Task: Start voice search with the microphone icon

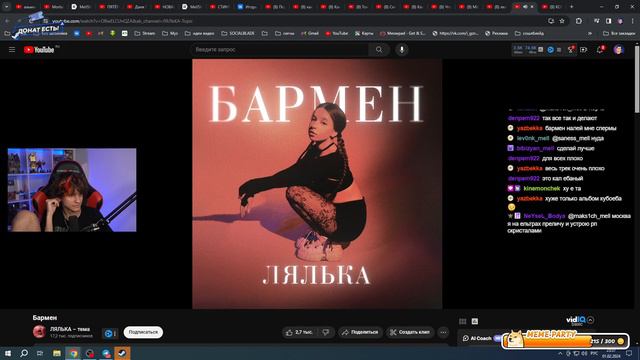Action: pyautogui.click(x=402, y=49)
